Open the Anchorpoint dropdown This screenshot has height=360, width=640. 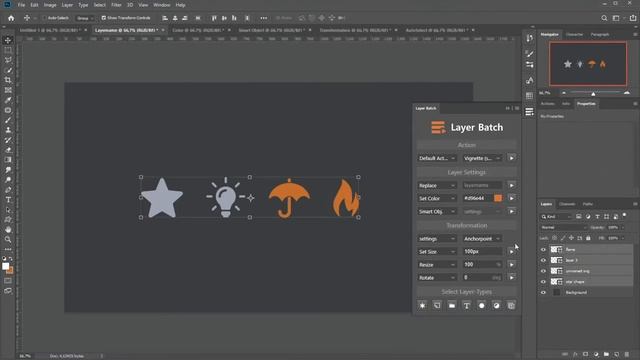pos(482,239)
